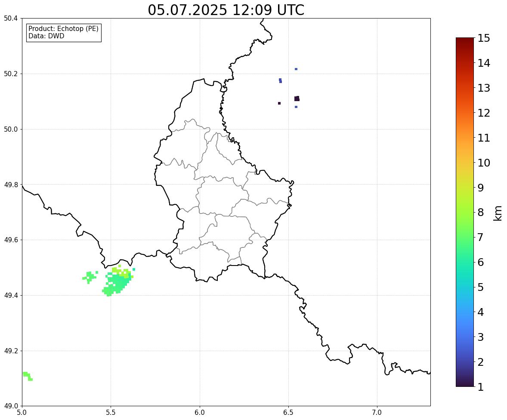Click the y-axis label '50.0'
This screenshot has height=420, width=507.
pyautogui.click(x=10, y=130)
